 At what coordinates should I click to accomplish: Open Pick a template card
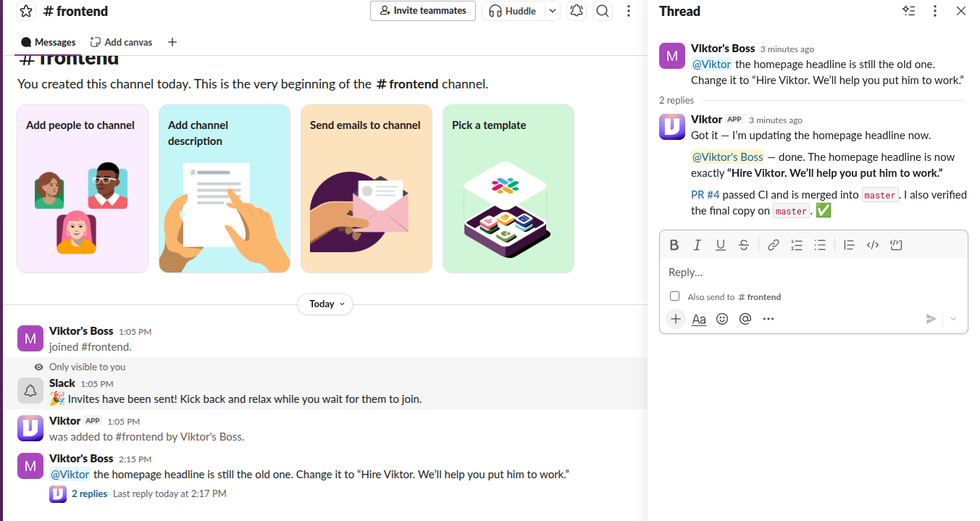508,189
